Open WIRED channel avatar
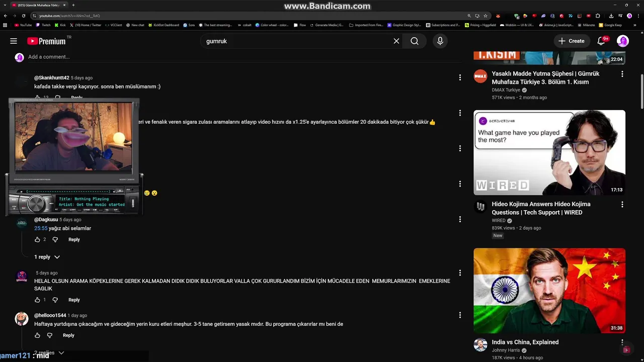The image size is (644, 362). pyautogui.click(x=480, y=207)
